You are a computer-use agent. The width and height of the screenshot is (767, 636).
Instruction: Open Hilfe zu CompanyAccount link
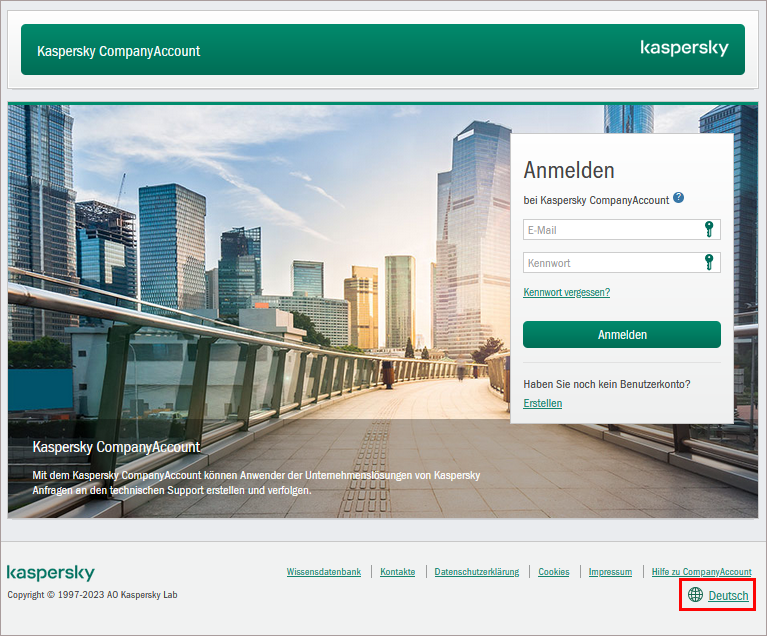tap(701, 571)
